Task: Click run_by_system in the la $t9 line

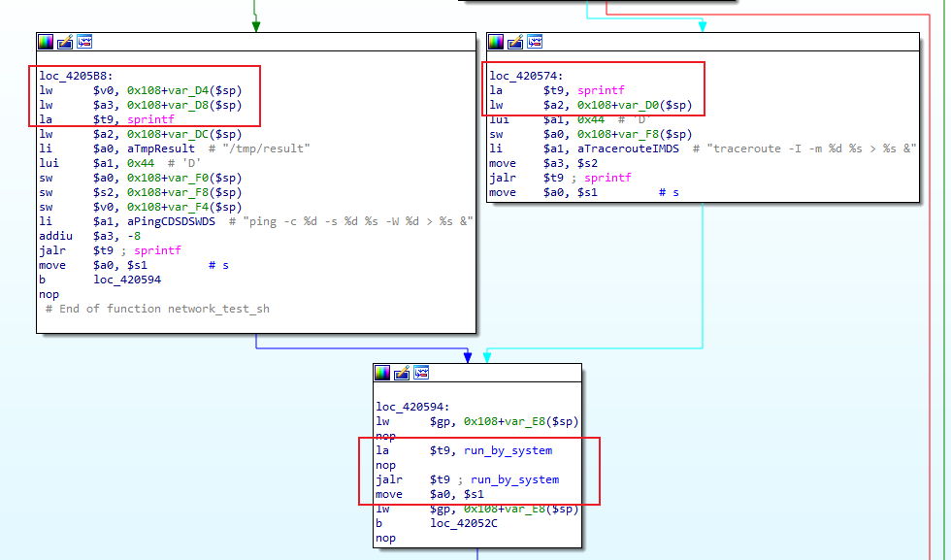Action: pyautogui.click(x=508, y=450)
